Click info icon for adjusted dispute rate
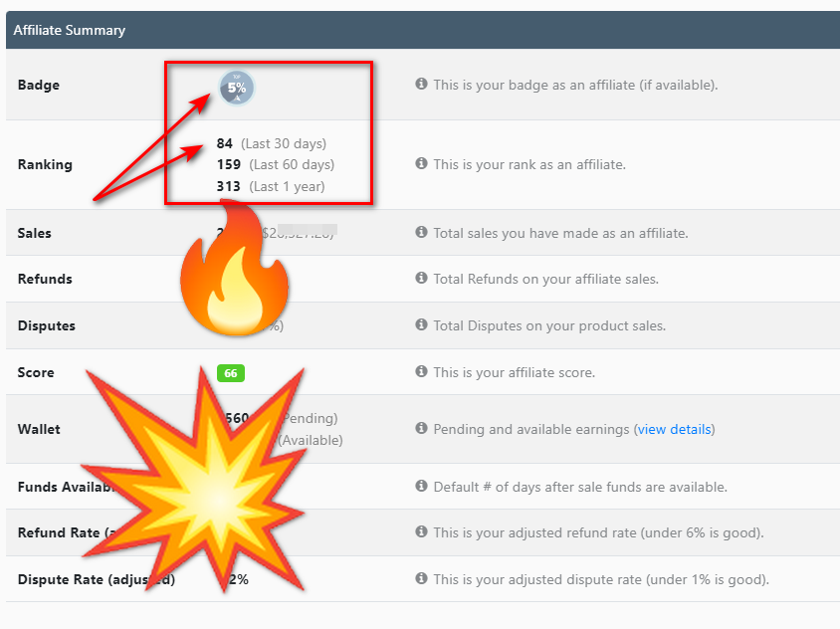840x629 pixels. tap(422, 579)
